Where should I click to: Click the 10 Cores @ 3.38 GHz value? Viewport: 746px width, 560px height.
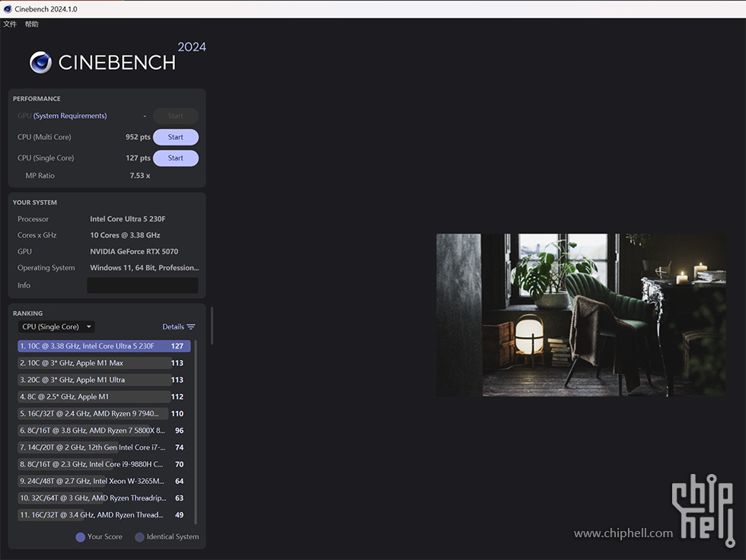click(x=125, y=235)
